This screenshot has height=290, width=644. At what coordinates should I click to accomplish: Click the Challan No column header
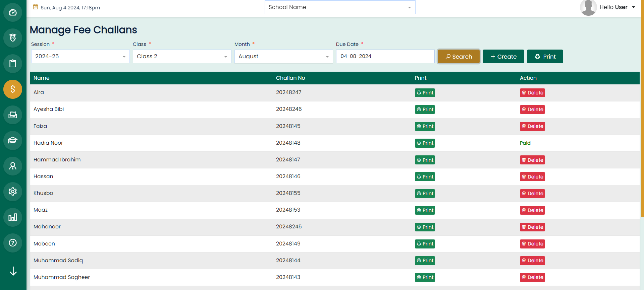[290, 78]
